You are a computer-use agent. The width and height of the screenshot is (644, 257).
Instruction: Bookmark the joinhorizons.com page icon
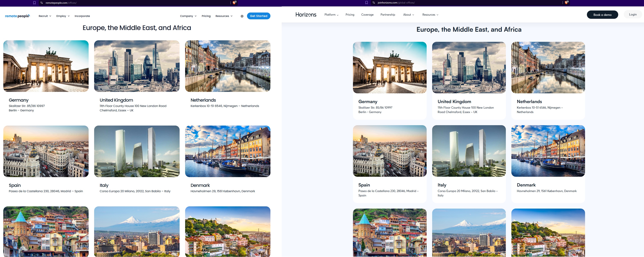pyautogui.click(x=367, y=3)
